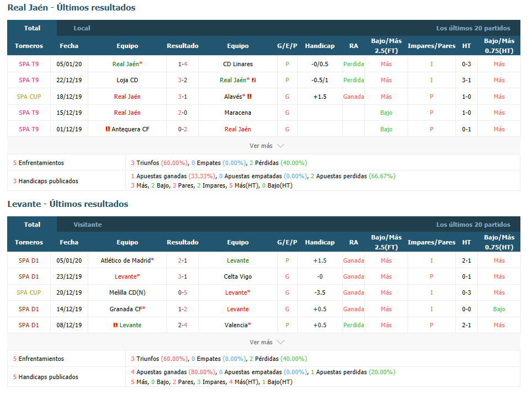Click the Handicap column header in Real Jaén table
The image size is (532, 394).
320,46
